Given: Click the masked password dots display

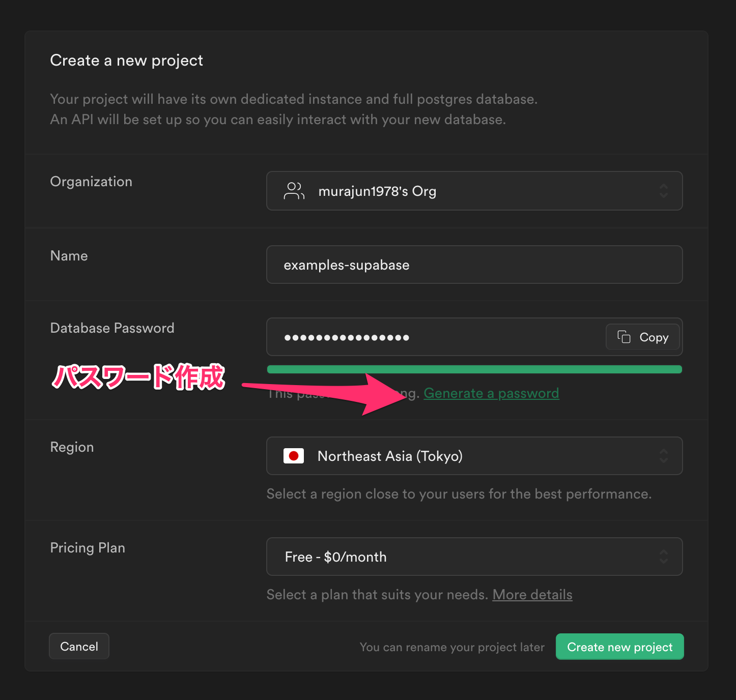Looking at the screenshot, I should (x=347, y=337).
